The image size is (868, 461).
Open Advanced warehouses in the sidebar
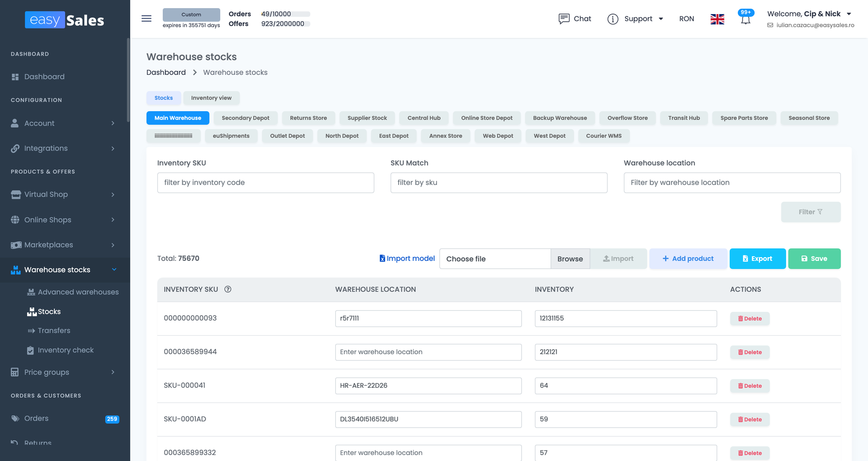(73, 292)
